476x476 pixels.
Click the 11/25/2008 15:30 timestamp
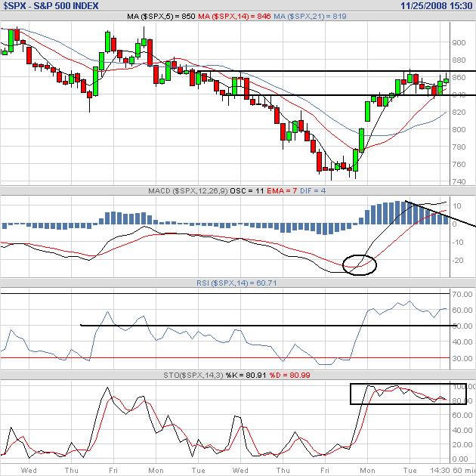pyautogui.click(x=437, y=6)
